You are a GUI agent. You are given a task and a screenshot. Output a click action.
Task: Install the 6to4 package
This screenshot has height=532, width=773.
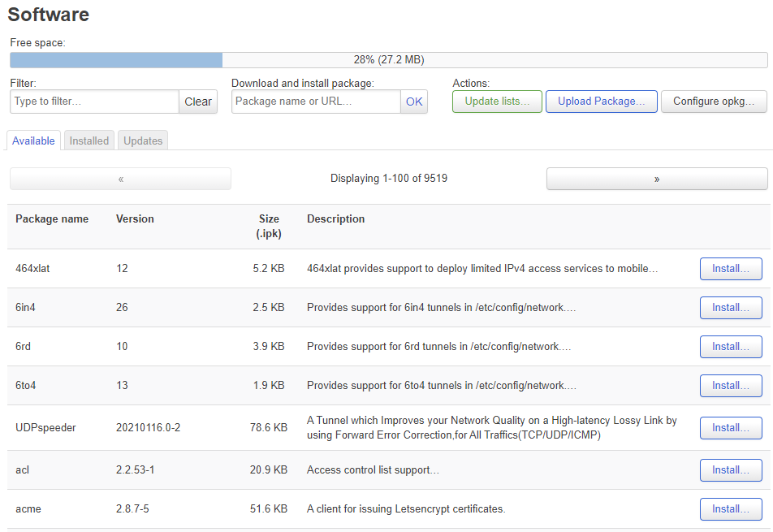[x=730, y=386]
